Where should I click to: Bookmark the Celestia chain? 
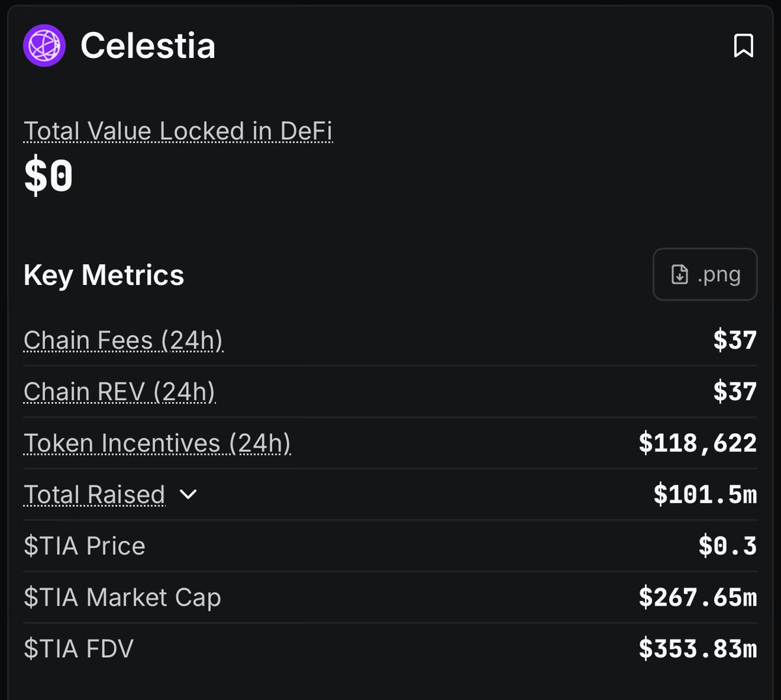[x=743, y=46]
